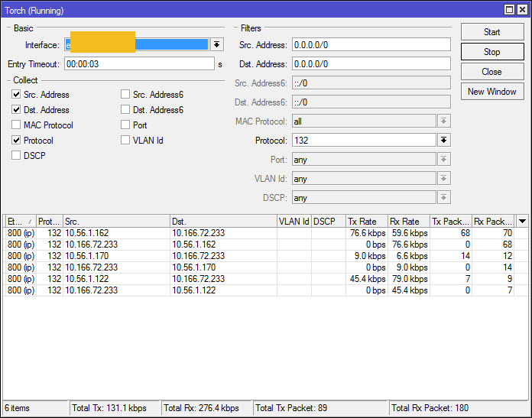Viewport: 532px width, 418px height.
Task: Toggle the Src. Address collect checkbox
Action: click(16, 94)
